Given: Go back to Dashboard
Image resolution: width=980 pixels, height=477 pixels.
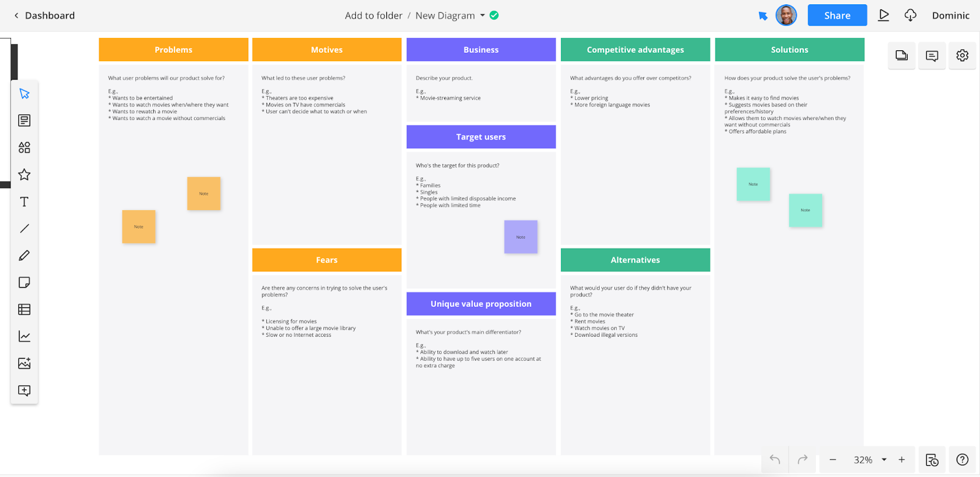Looking at the screenshot, I should [x=44, y=15].
